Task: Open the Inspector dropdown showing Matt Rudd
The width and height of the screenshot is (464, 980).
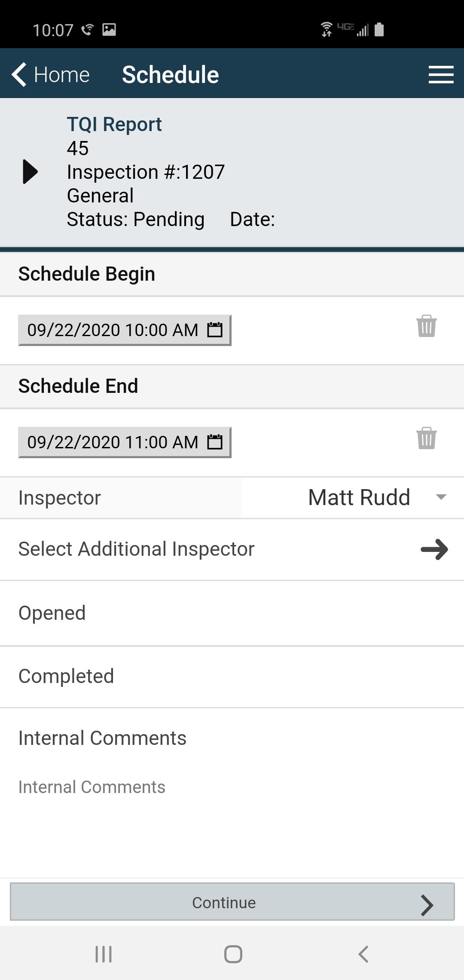Action: [x=353, y=498]
